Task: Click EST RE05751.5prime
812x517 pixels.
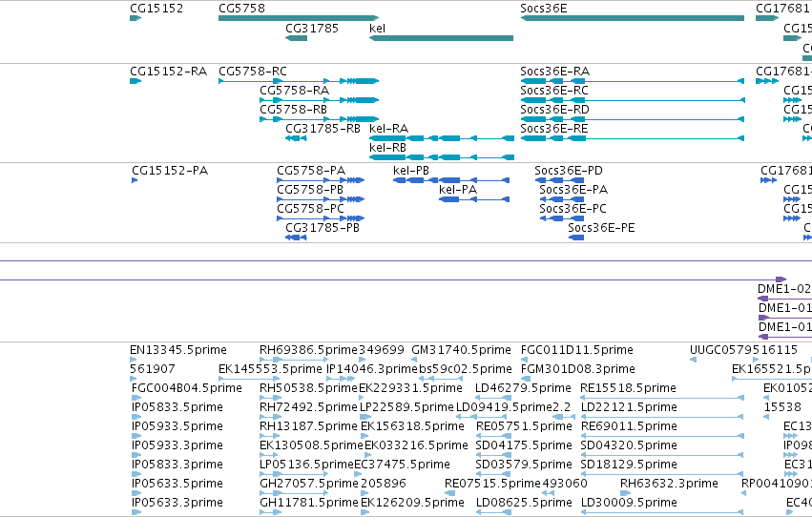Action: 524,426
